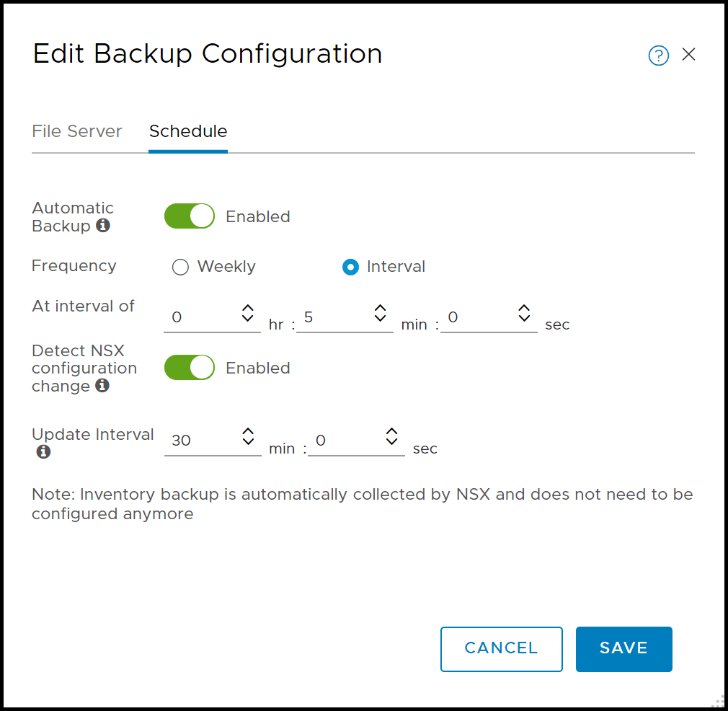
Task: Decrease the interval minutes value
Action: tap(381, 318)
